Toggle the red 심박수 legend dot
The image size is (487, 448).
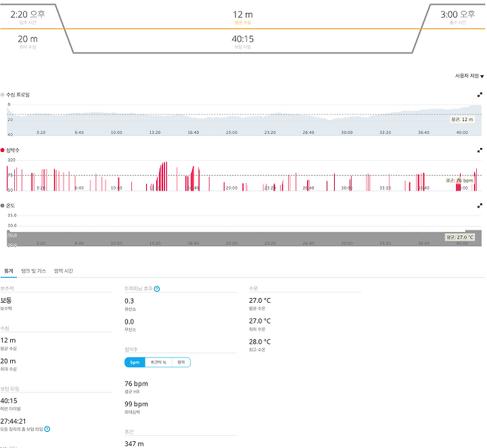(3, 150)
